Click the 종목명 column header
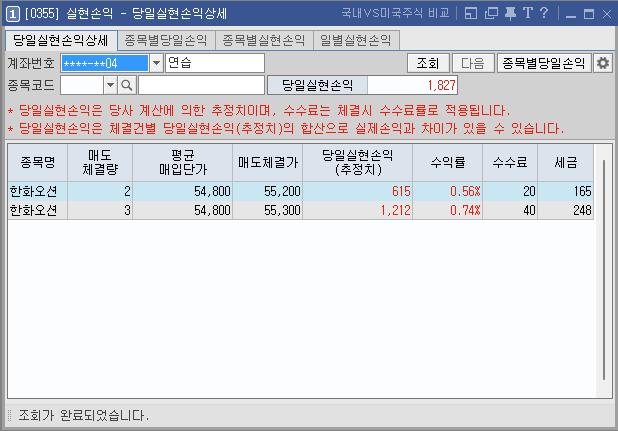 pos(38,162)
